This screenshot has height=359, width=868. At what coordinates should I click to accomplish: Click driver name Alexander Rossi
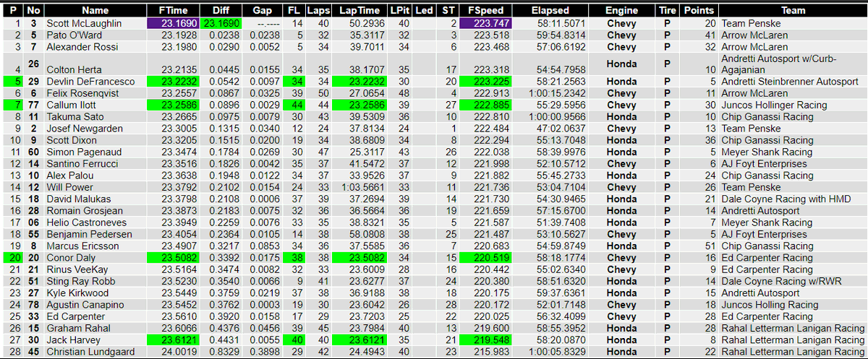point(81,46)
